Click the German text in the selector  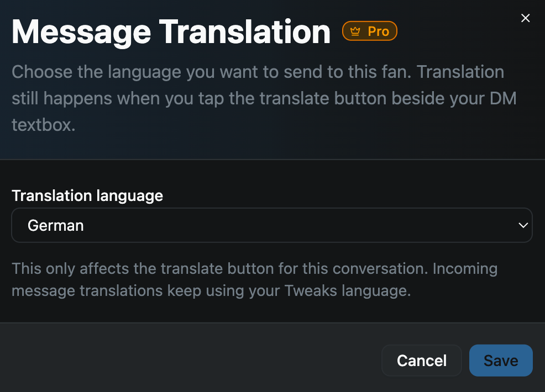tap(56, 225)
